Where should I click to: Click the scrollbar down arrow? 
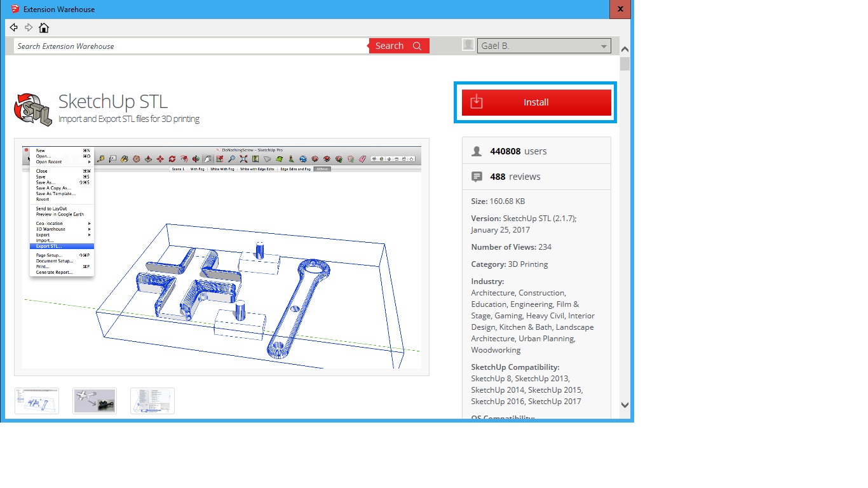(x=625, y=405)
